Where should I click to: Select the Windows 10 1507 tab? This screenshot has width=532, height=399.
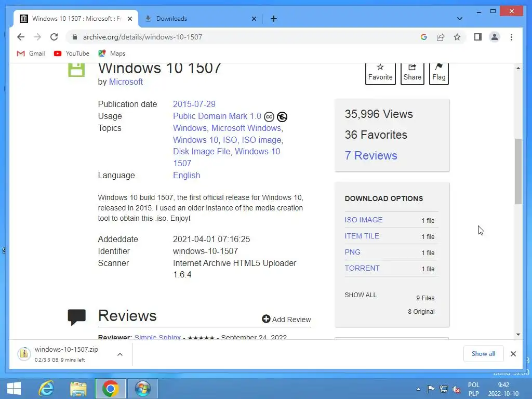pos(75,19)
